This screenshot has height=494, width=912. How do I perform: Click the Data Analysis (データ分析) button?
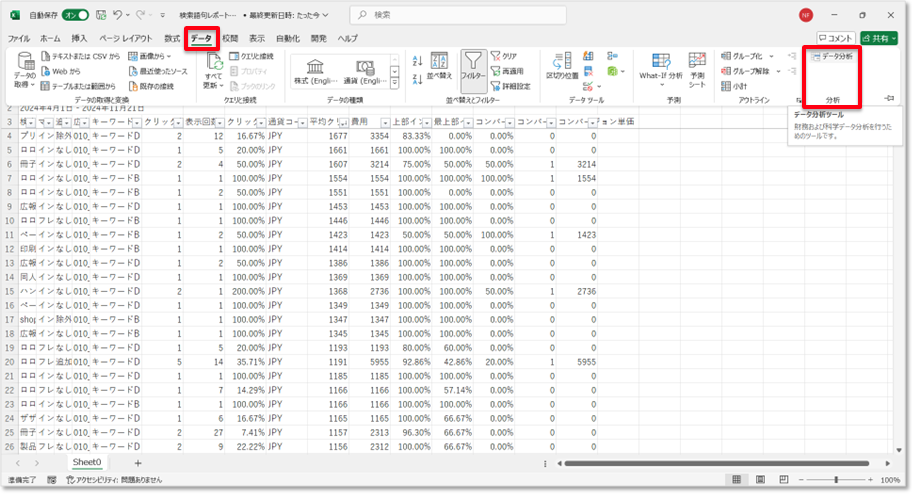832,57
